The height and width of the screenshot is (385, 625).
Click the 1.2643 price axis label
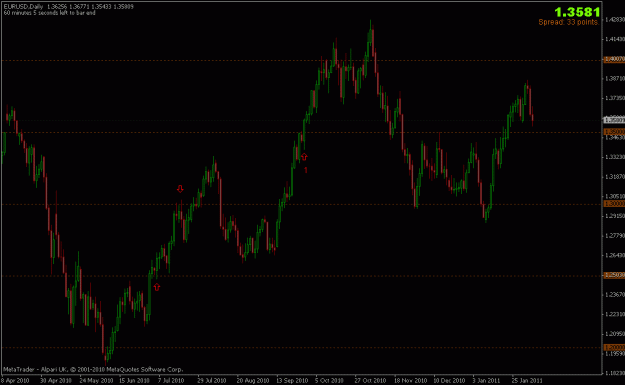615,255
